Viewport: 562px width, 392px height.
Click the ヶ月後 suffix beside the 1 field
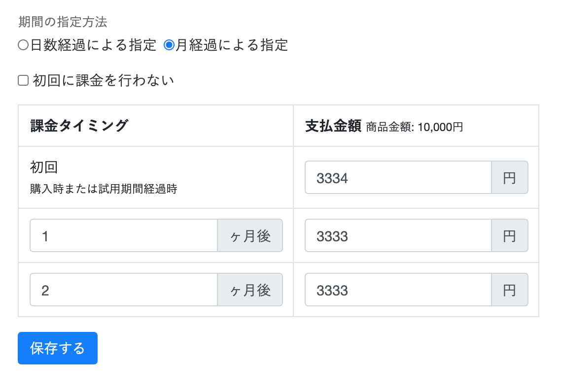tap(250, 236)
